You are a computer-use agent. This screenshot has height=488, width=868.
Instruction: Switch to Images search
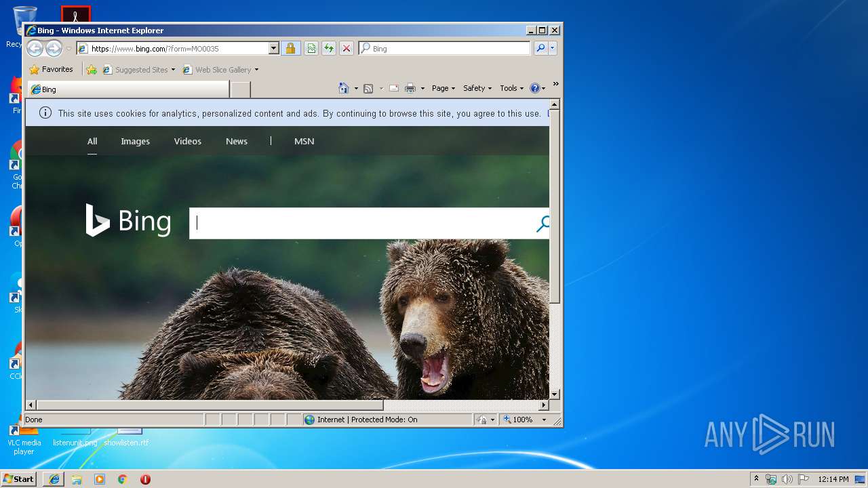(x=135, y=141)
